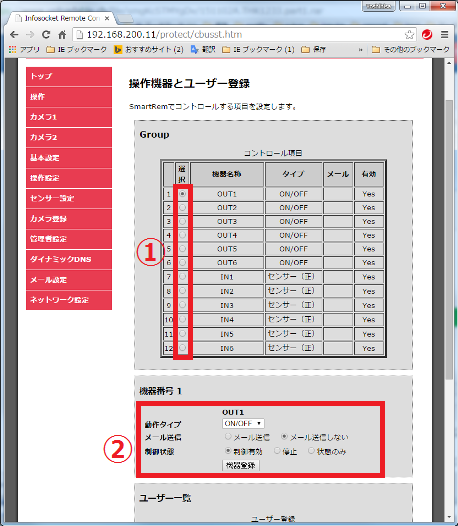The width and height of the screenshot is (458, 526).
Task: Open the アプリ apps grid icon
Action: pyautogui.click(x=12, y=50)
